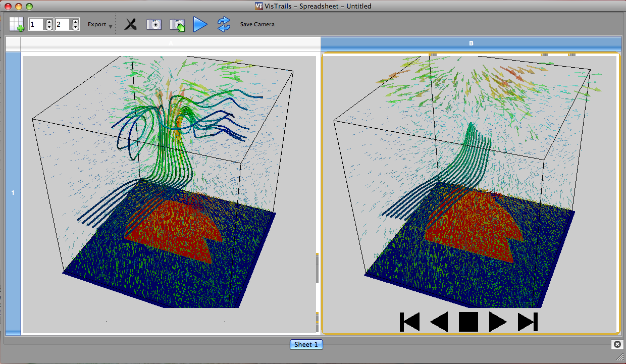Open the Export dropdown menu

click(99, 24)
